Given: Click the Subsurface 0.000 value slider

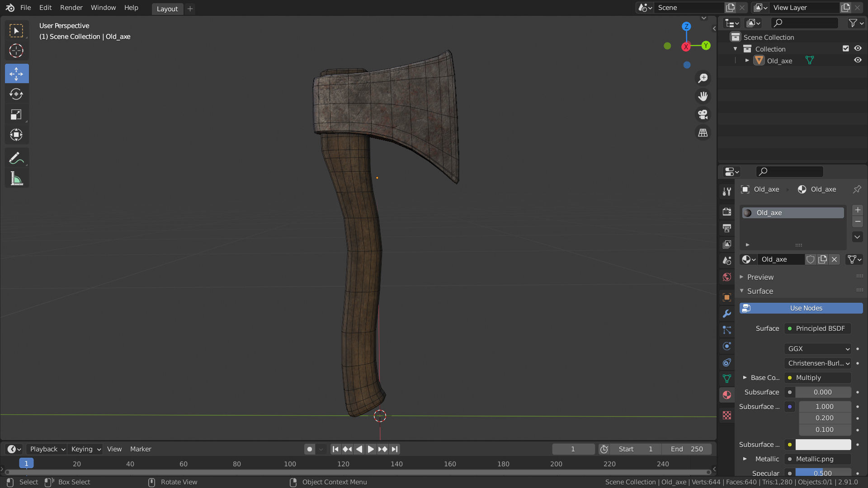Looking at the screenshot, I should click(x=823, y=392).
